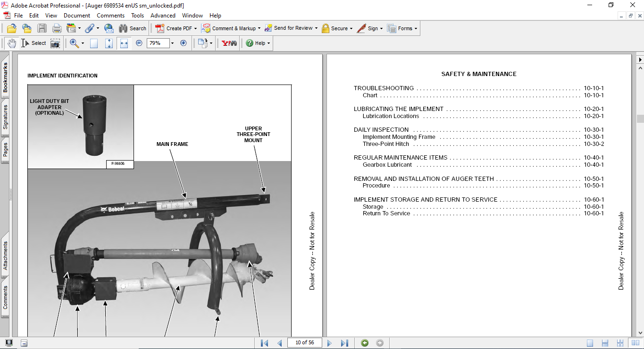Open the Pages side panel tab
Image resolution: width=644 pixels, height=349 pixels.
[x=5, y=150]
